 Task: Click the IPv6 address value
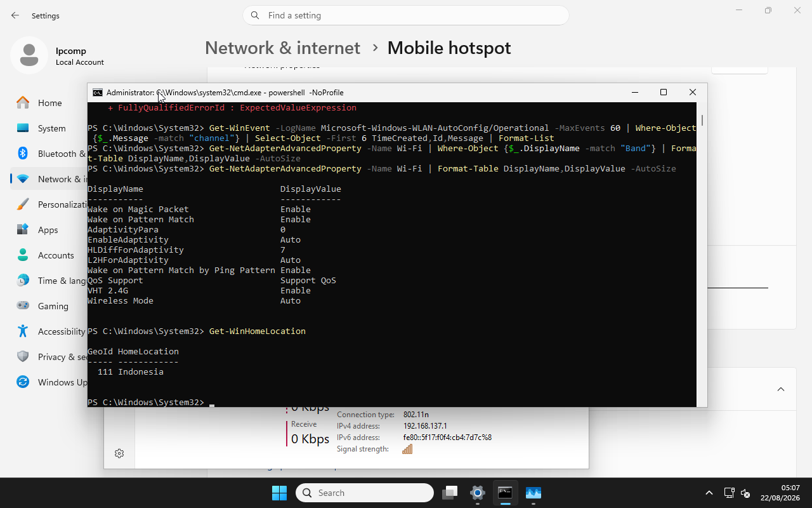tap(447, 438)
